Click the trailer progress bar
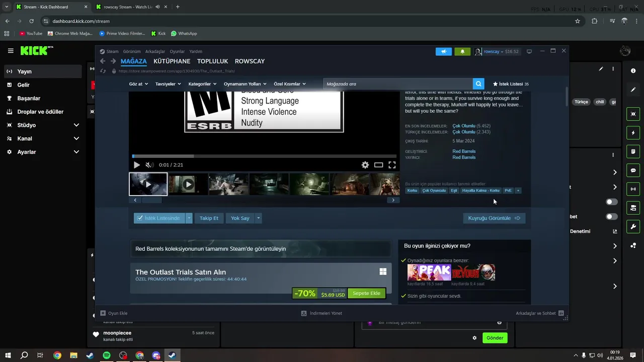This screenshot has height=362, width=644. coord(264,156)
